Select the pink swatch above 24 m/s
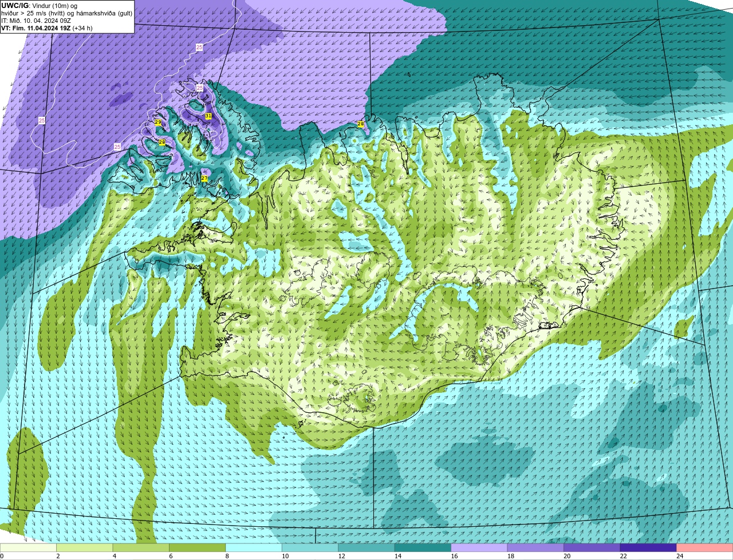This screenshot has height=560, width=733. (705, 547)
